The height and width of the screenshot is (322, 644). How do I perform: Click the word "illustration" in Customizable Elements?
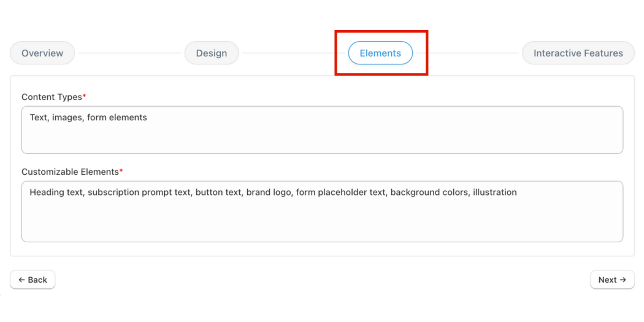tap(494, 193)
